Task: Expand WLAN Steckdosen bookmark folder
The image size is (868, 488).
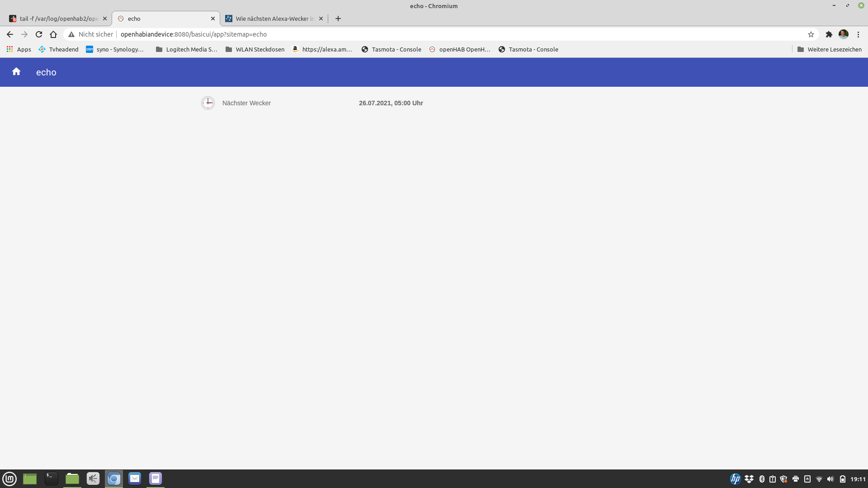Action: coord(255,49)
